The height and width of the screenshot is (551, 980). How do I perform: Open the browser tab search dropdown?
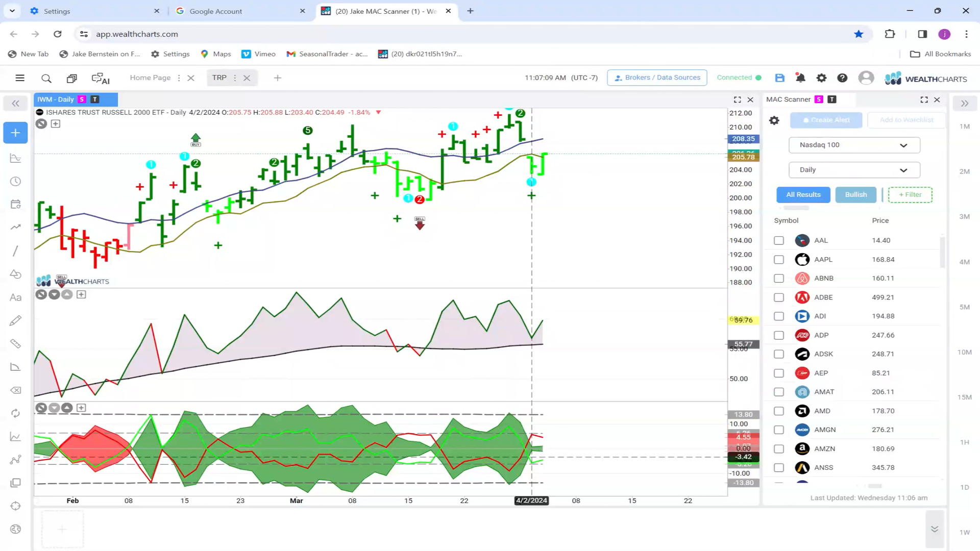(12, 11)
